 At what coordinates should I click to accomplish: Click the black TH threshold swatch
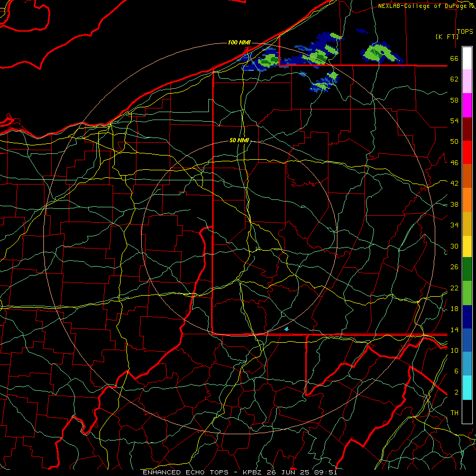[x=467, y=411]
